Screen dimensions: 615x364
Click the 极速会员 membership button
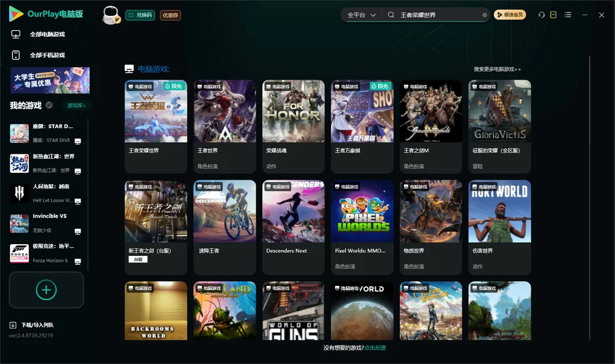pos(509,15)
